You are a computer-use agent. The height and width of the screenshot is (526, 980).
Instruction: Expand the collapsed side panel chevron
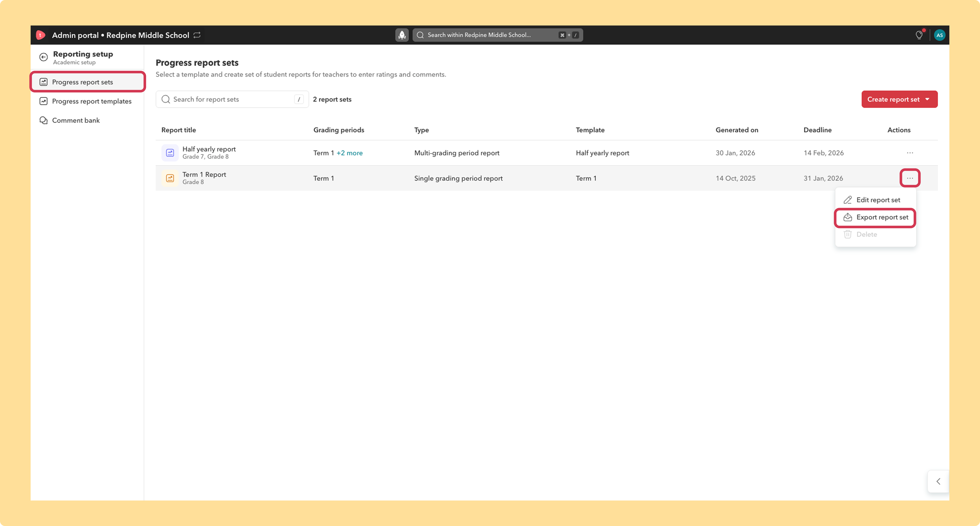click(x=938, y=482)
